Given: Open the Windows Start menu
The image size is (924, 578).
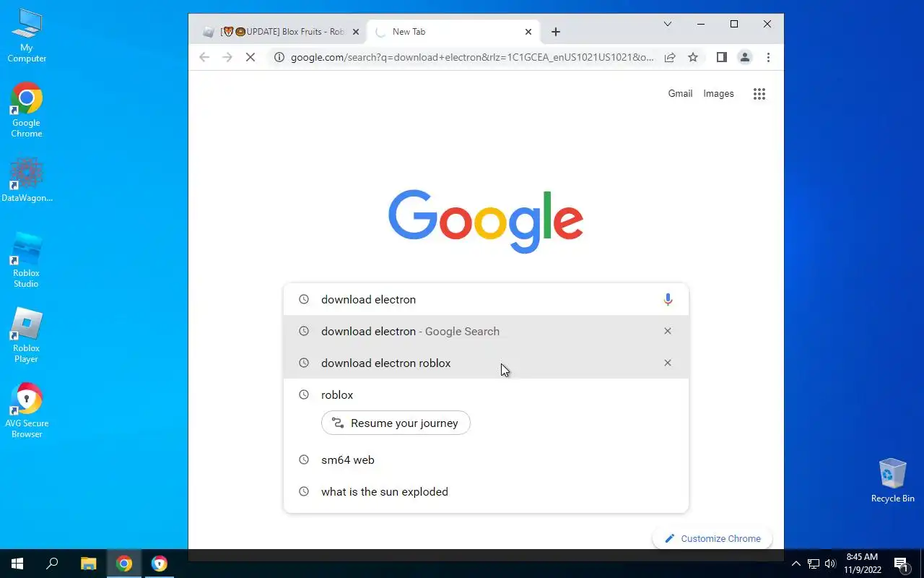Looking at the screenshot, I should (17, 564).
